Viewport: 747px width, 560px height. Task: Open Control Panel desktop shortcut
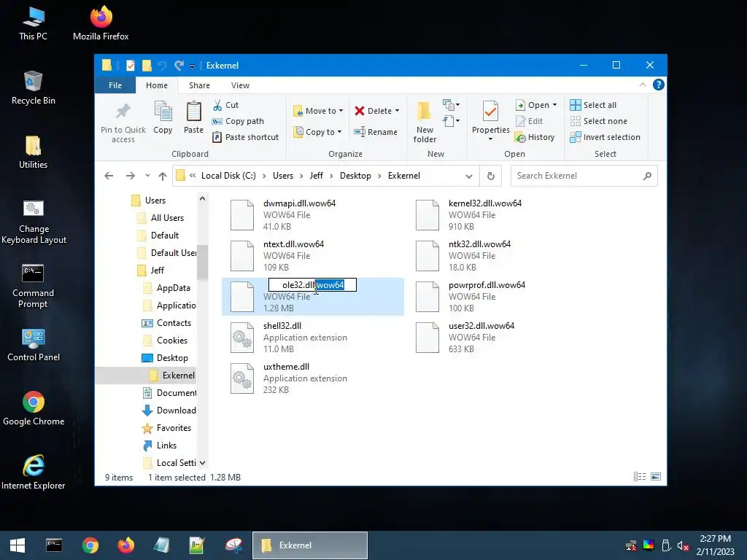[34, 344]
